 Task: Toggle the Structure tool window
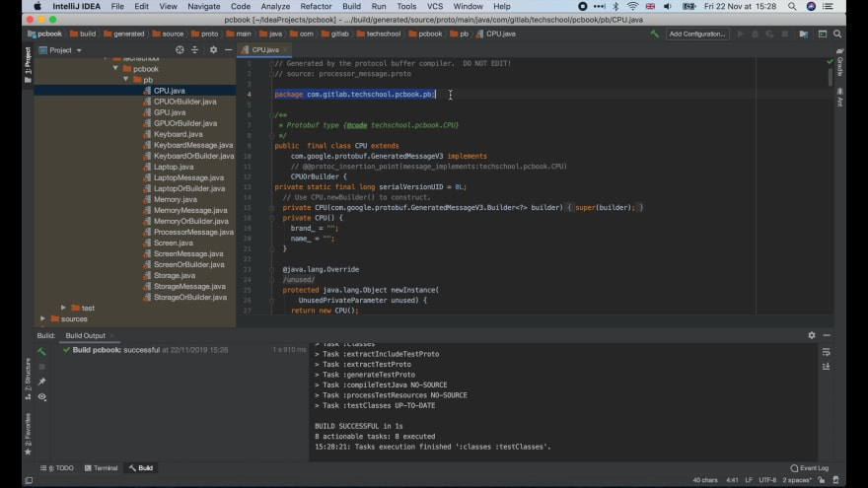(x=28, y=379)
